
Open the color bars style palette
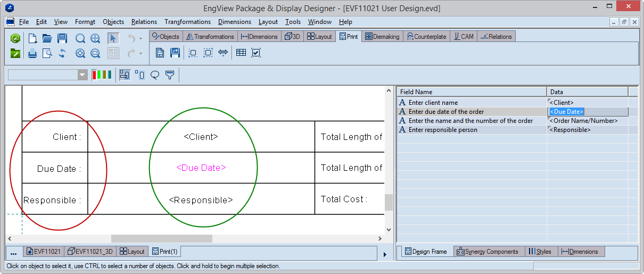tap(102, 74)
